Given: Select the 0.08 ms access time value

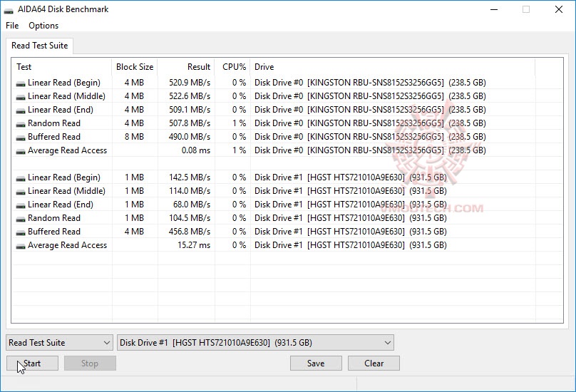Looking at the screenshot, I should click(196, 150).
